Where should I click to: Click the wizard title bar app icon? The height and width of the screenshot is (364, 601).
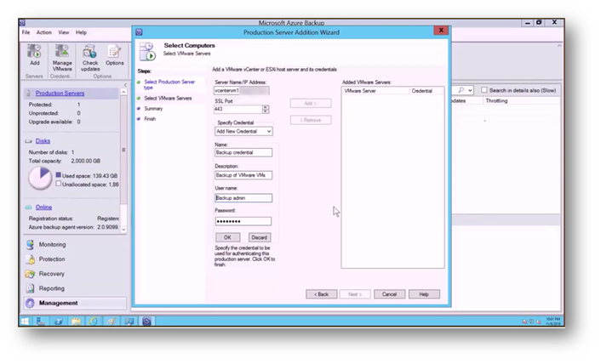[139, 32]
